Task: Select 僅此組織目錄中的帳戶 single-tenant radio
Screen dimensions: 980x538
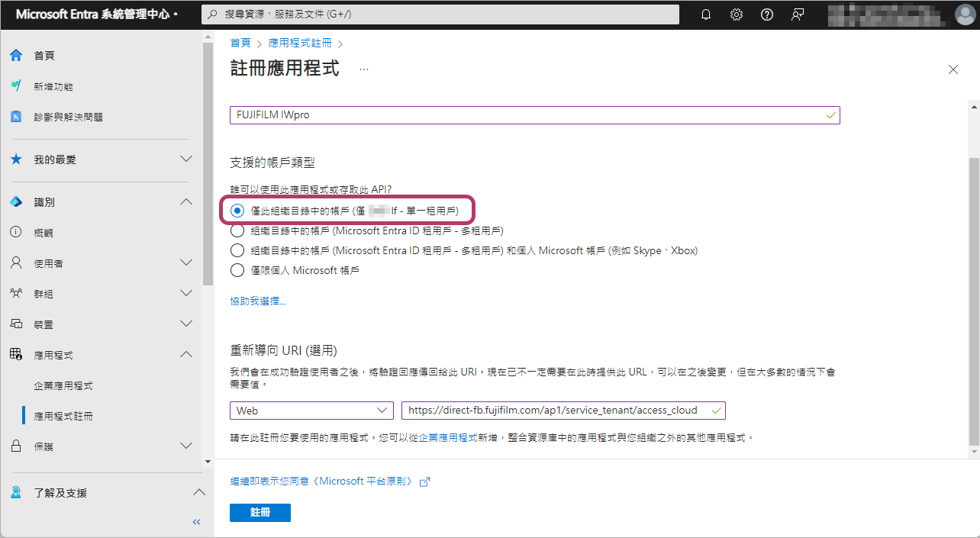Action: 237,210
